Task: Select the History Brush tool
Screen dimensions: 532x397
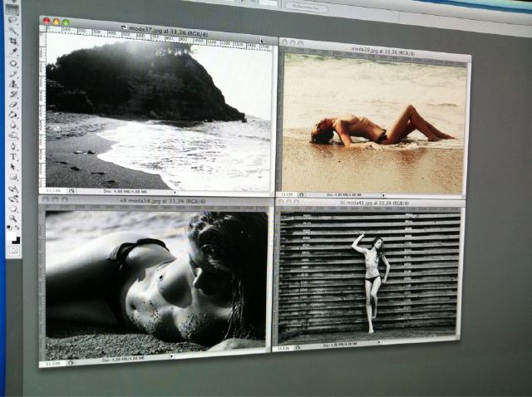Action: pyautogui.click(x=13, y=95)
